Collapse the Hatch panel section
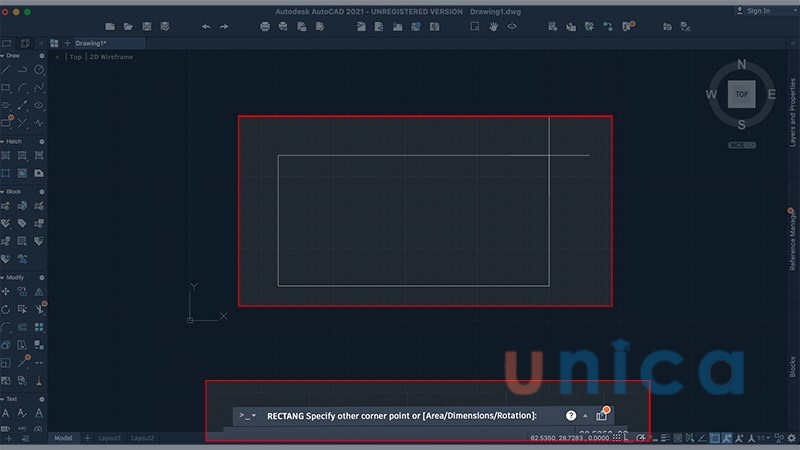The height and width of the screenshot is (450, 800). click(3, 141)
